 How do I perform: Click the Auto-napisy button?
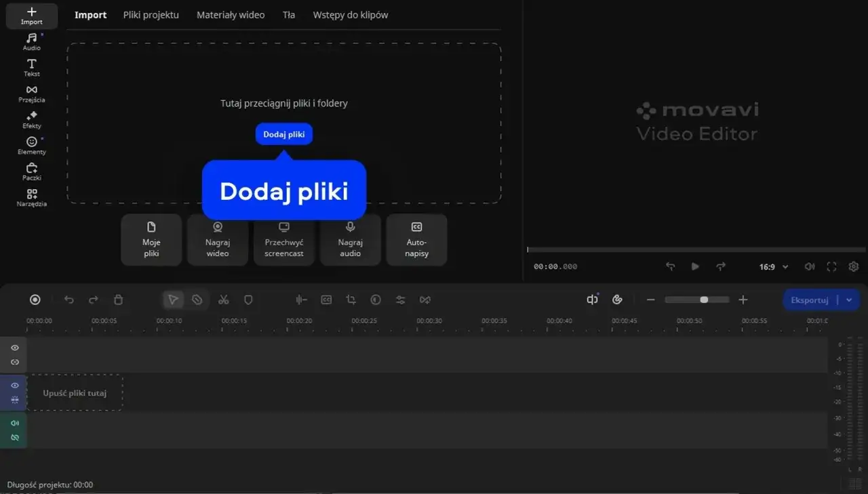tap(416, 239)
